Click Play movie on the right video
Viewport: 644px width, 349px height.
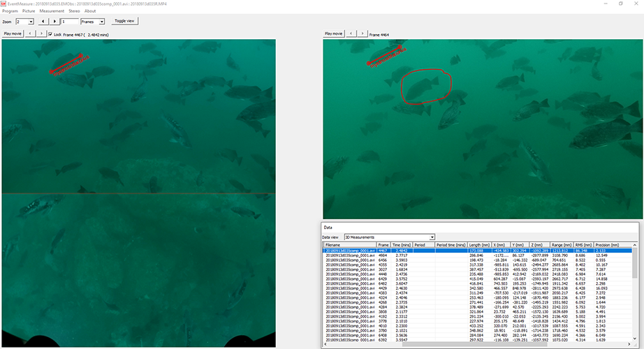333,34
